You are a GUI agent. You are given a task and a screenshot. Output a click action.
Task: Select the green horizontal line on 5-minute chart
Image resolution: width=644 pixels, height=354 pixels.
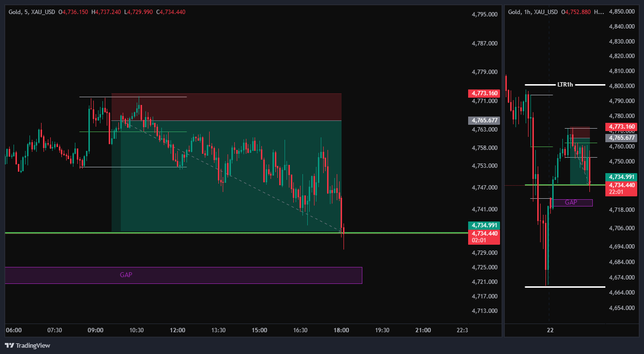click(236, 233)
